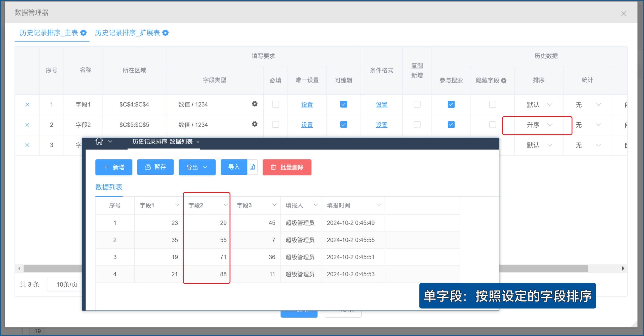
Task: Click the 暂存 button
Action: (x=155, y=167)
